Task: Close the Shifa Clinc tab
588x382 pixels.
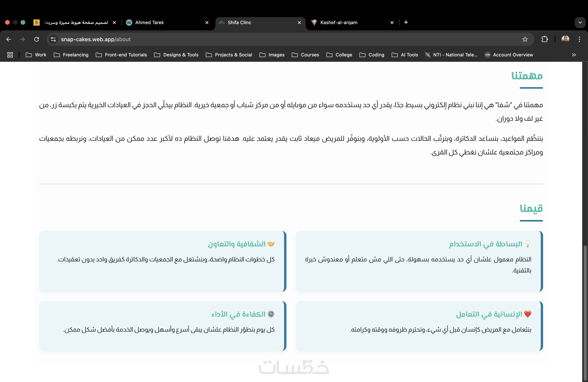Action: click(299, 23)
